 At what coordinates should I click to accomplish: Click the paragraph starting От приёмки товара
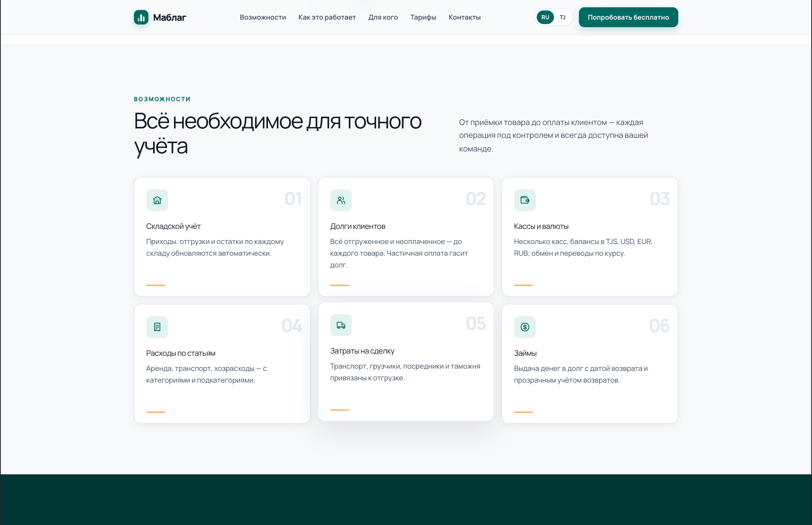click(x=553, y=135)
